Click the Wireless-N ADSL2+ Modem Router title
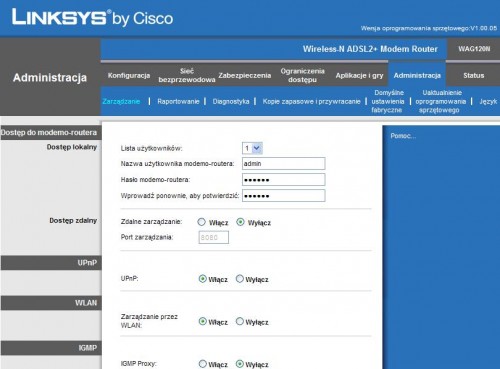 (x=370, y=49)
